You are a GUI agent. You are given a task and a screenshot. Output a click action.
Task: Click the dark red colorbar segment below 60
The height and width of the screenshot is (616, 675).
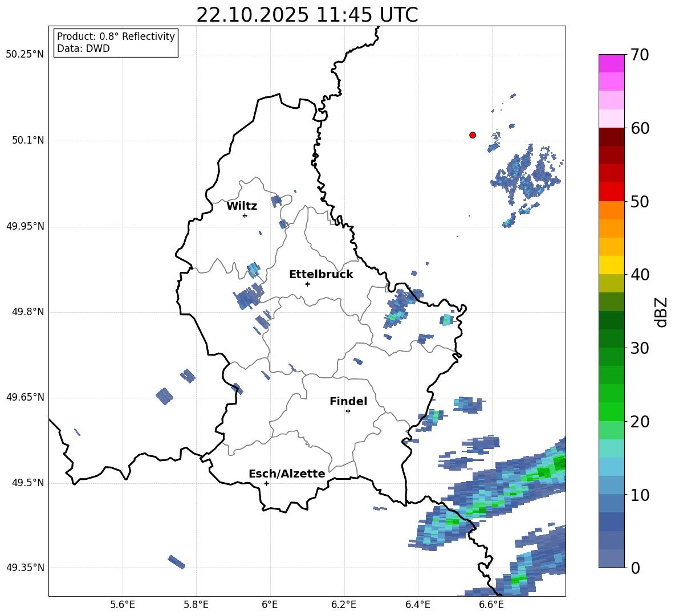(x=611, y=137)
